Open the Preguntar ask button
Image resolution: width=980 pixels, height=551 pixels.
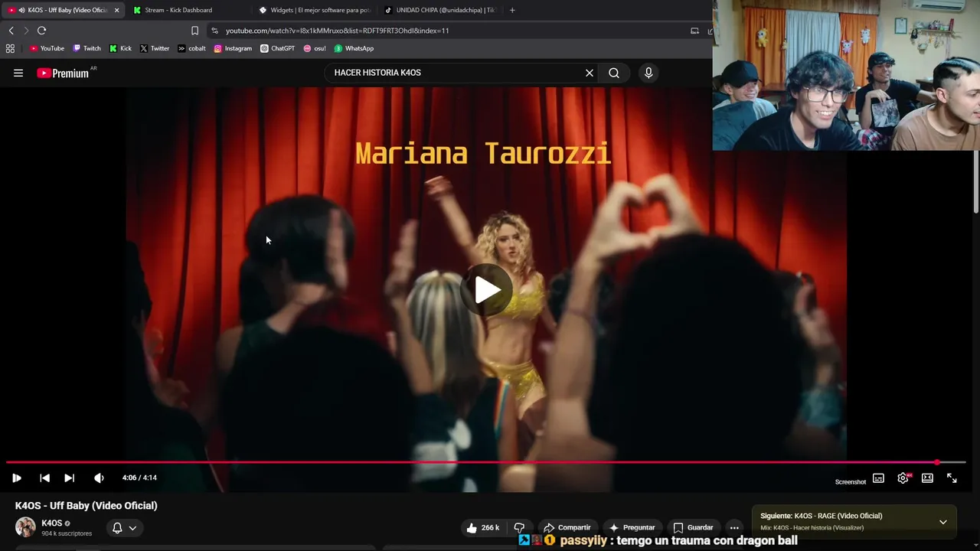click(x=632, y=527)
